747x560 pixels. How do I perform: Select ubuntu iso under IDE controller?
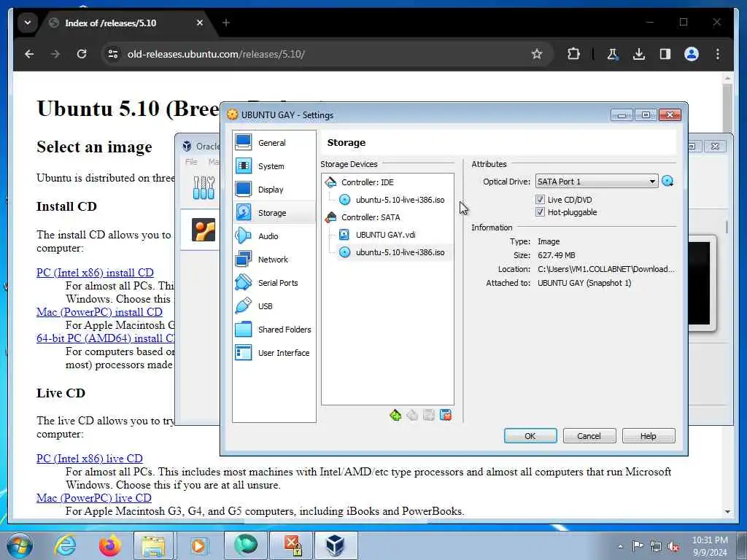click(400, 200)
